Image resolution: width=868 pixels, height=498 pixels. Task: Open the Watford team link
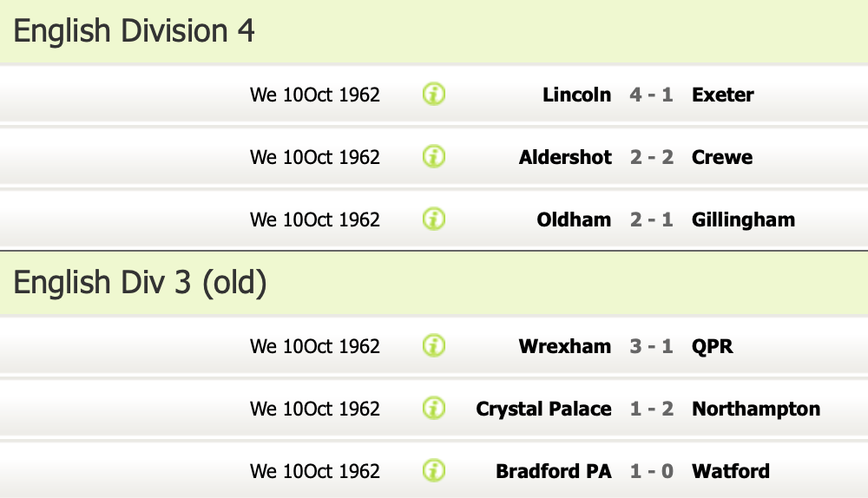click(730, 471)
